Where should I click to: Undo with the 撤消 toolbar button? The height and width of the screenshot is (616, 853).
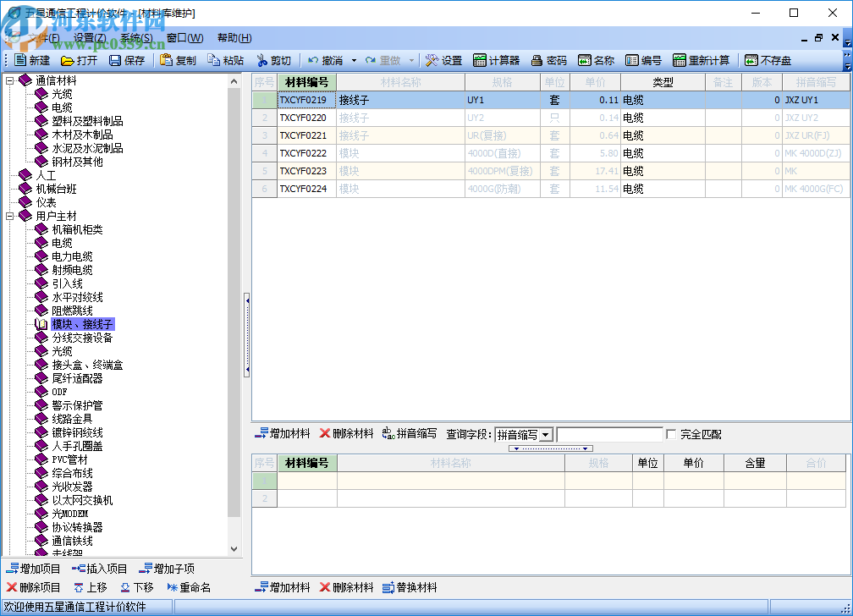(325, 60)
